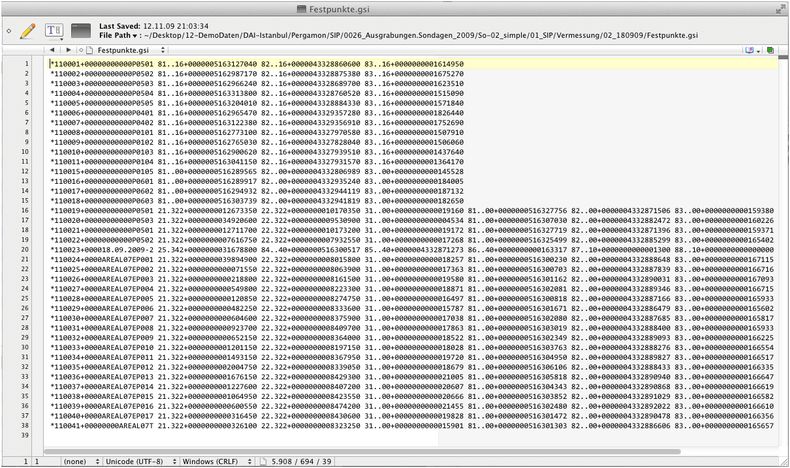Click the line starting with *110008
Viewport: 790px width, 468px height.
(x=256, y=132)
